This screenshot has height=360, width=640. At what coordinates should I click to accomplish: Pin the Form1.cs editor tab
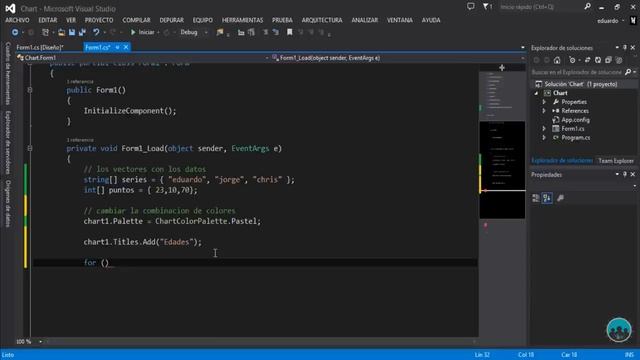[x=117, y=47]
